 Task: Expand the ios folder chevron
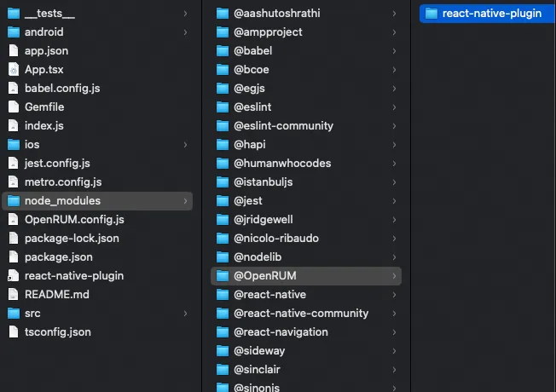pyautogui.click(x=185, y=145)
